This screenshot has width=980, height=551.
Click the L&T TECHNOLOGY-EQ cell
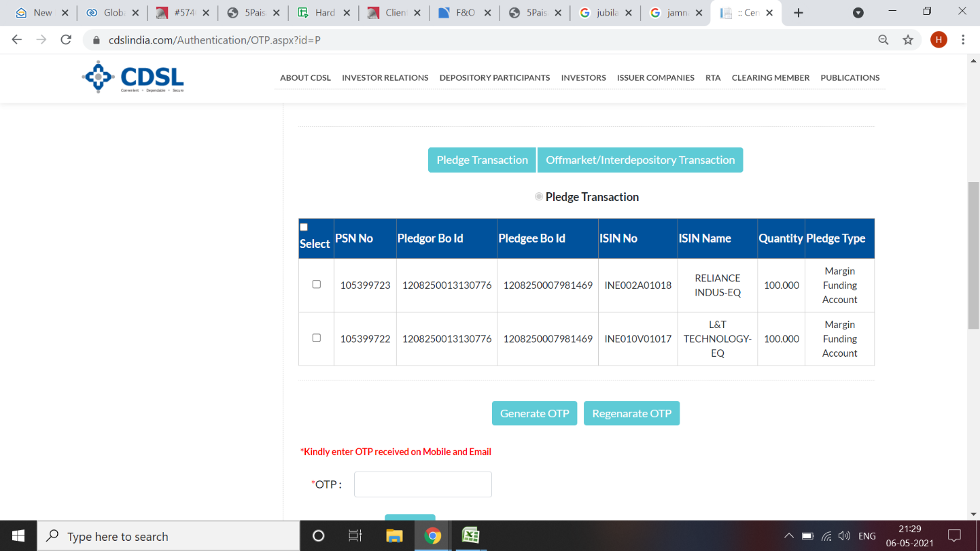pyautogui.click(x=718, y=339)
